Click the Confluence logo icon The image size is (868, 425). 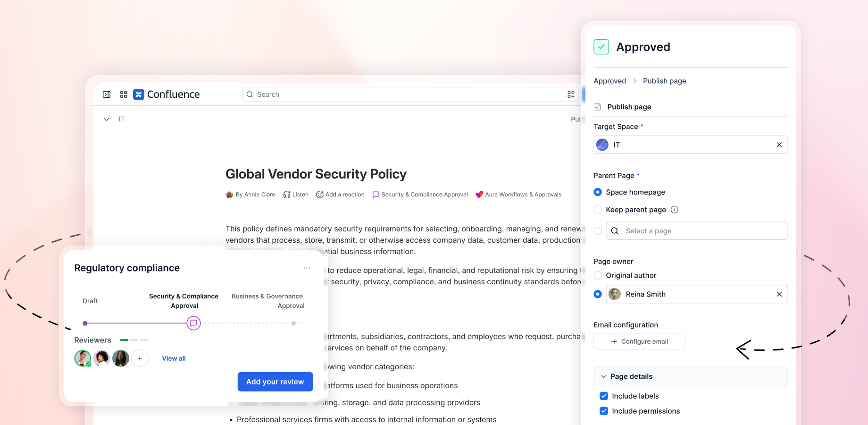point(139,94)
